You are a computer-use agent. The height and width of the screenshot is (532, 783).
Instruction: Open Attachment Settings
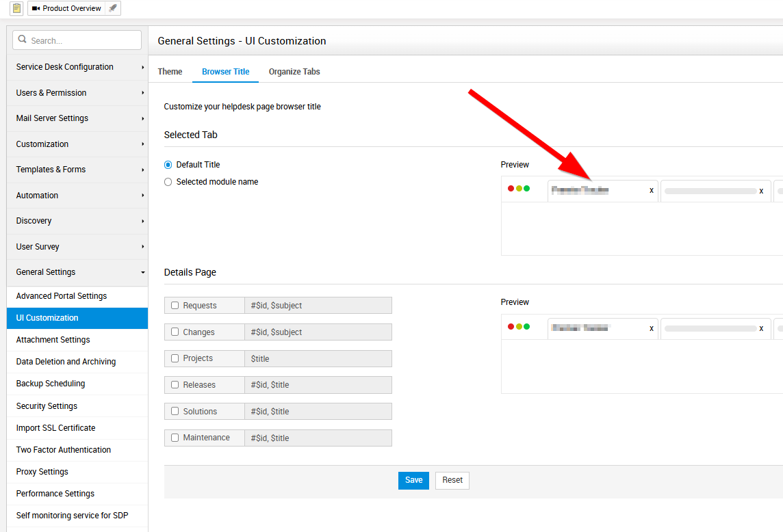pos(77,340)
